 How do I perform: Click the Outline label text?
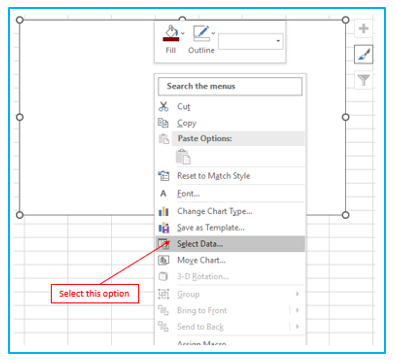[201, 50]
